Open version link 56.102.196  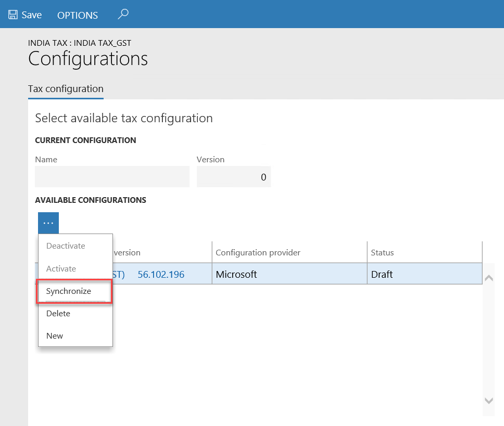point(161,275)
